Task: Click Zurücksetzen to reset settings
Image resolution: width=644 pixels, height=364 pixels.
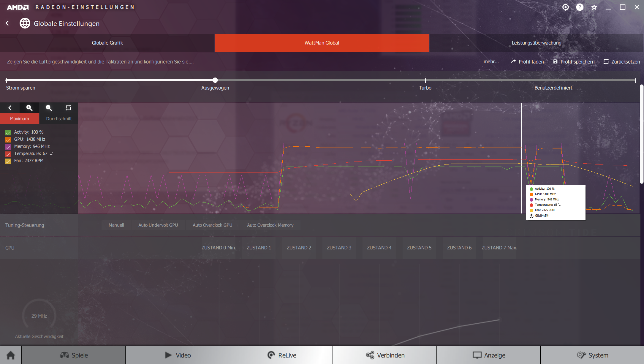Action: (622, 62)
